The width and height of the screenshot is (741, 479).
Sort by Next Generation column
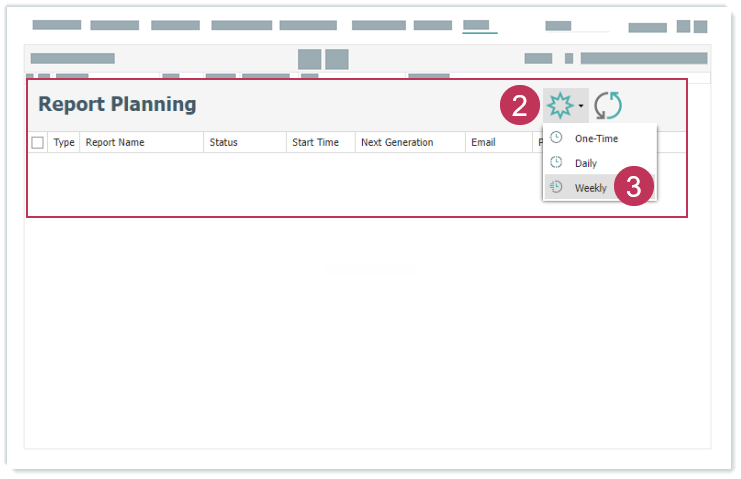click(397, 143)
